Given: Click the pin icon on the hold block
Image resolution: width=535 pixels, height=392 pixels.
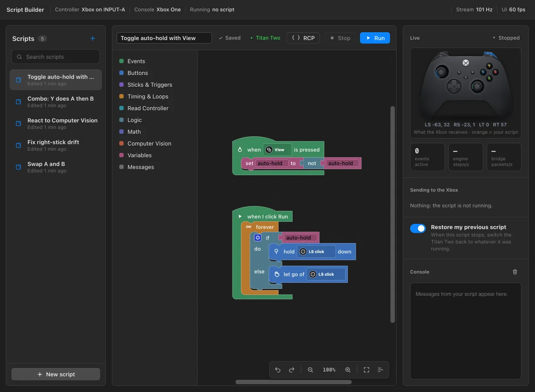Looking at the screenshot, I should point(276,251).
